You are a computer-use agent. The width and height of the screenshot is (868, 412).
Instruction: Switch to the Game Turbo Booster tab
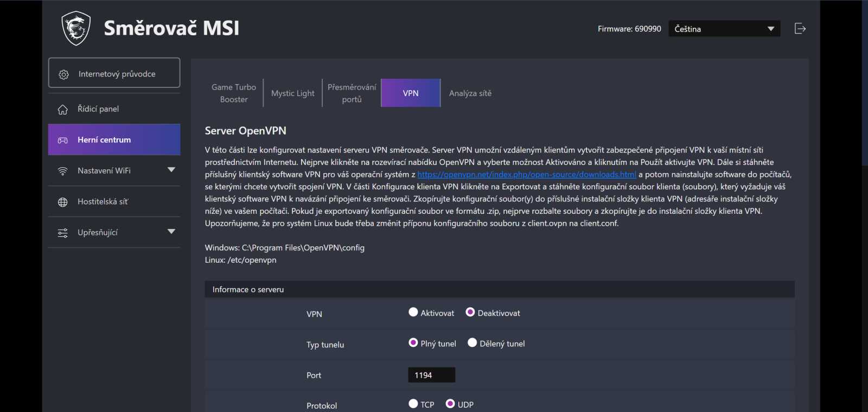tap(234, 93)
